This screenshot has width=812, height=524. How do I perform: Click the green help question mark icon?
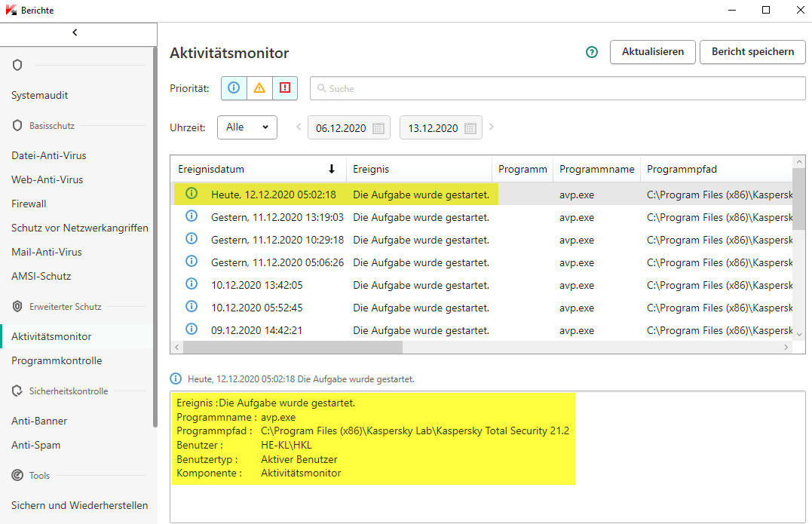(x=592, y=52)
